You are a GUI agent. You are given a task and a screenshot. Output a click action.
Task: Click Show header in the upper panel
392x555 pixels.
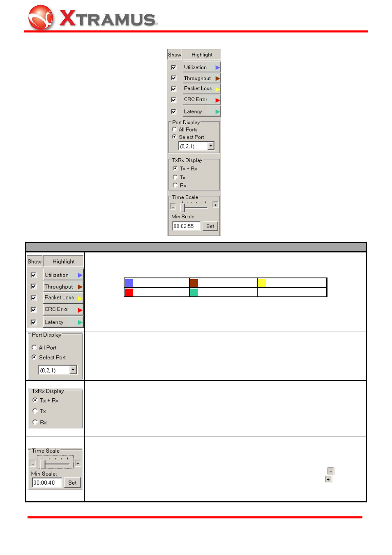175,55
